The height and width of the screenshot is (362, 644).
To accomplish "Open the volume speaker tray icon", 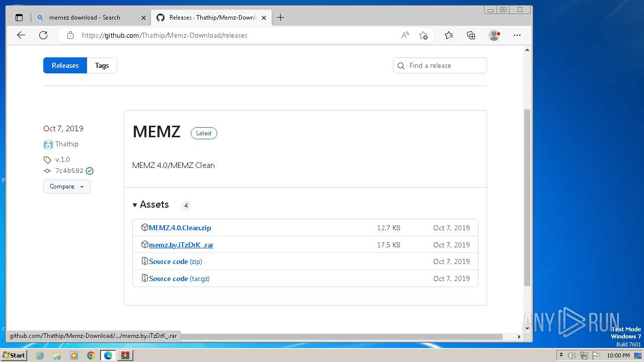I will point(572,355).
